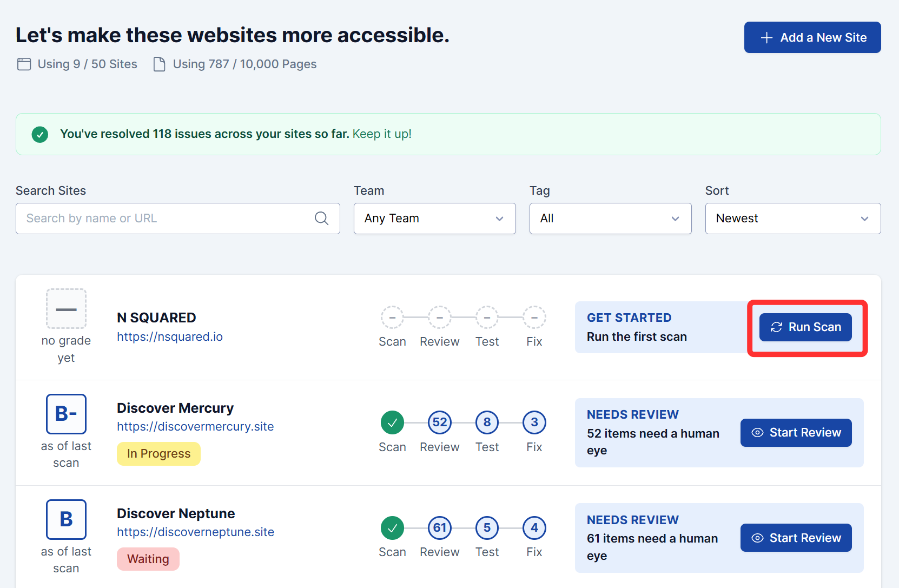Click the completed Scan checkmark for Discover Mercury
Viewport: 899px width, 588px height.
(x=392, y=422)
